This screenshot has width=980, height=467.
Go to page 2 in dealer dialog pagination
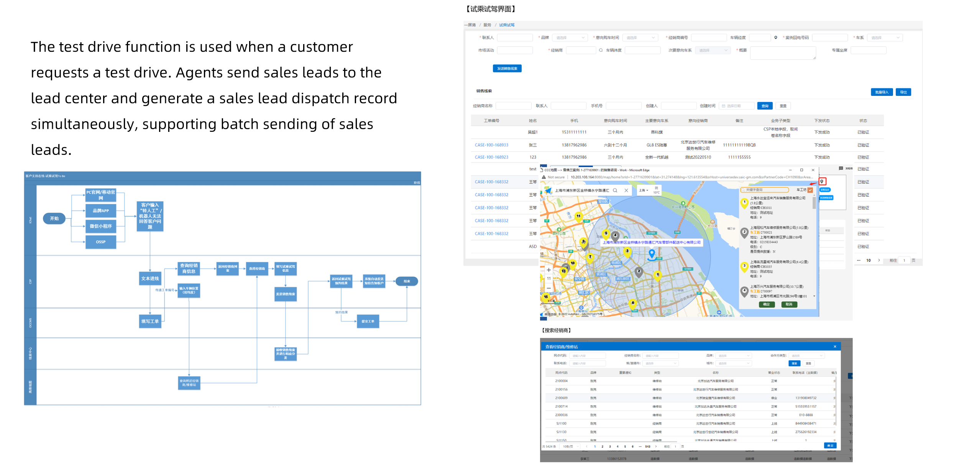(x=602, y=447)
